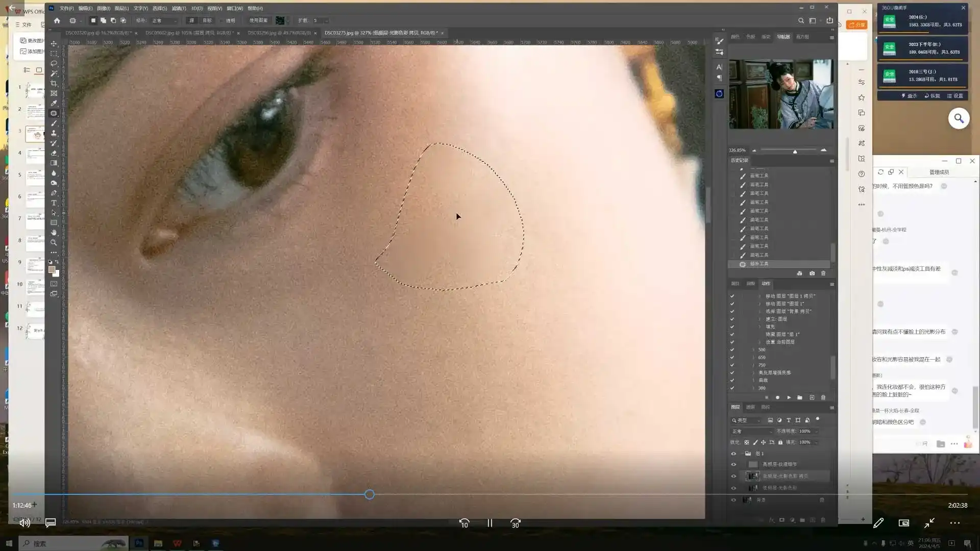Expand the 高反差增强质感 action

point(753,372)
